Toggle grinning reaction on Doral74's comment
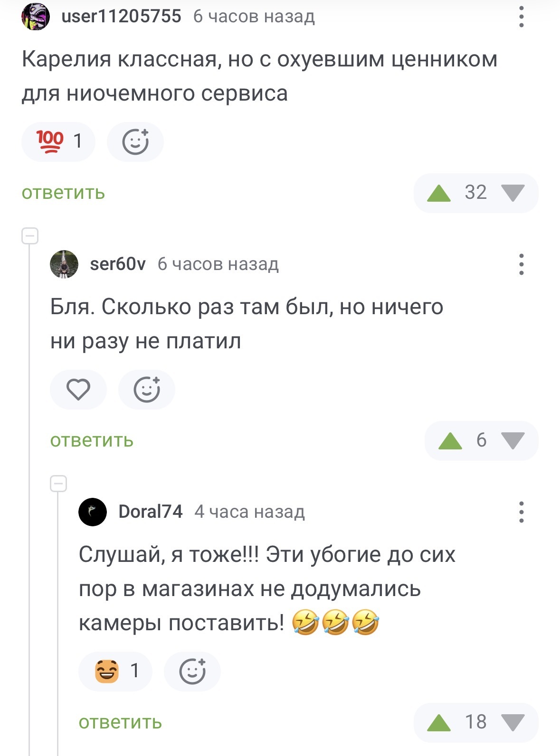Image resolution: width=560 pixels, height=756 pixels. click(115, 672)
